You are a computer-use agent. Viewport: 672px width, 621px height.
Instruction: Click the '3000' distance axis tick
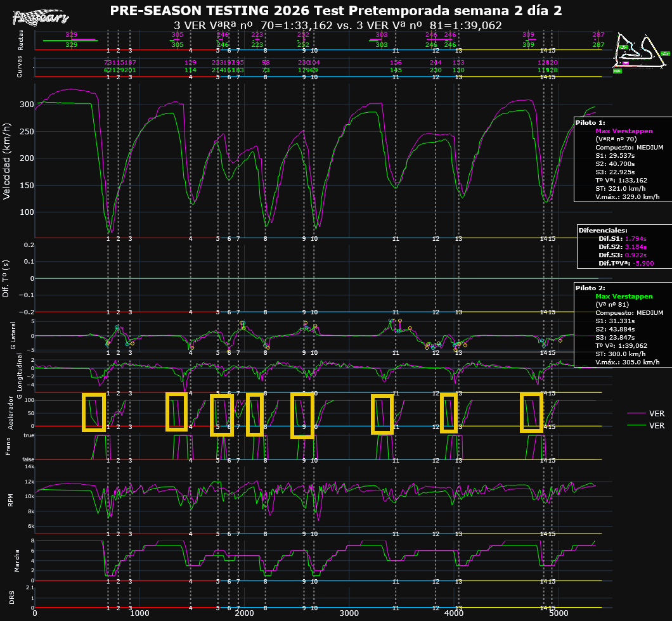349,613
